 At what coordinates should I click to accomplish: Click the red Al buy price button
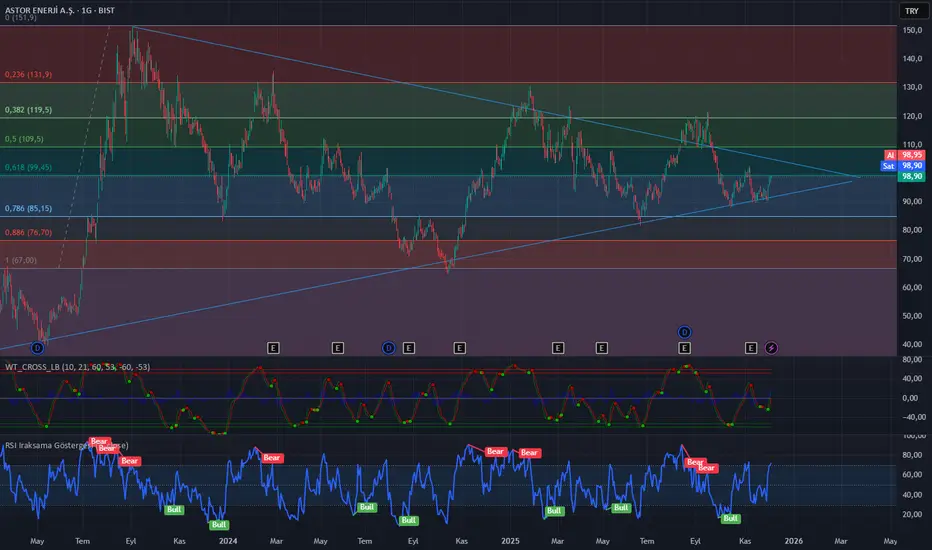click(x=904, y=155)
